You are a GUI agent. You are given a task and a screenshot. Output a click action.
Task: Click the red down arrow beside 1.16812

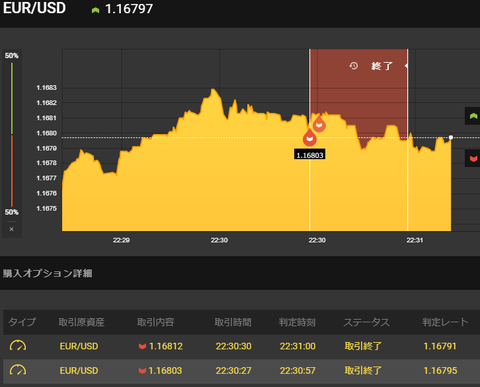tap(142, 346)
